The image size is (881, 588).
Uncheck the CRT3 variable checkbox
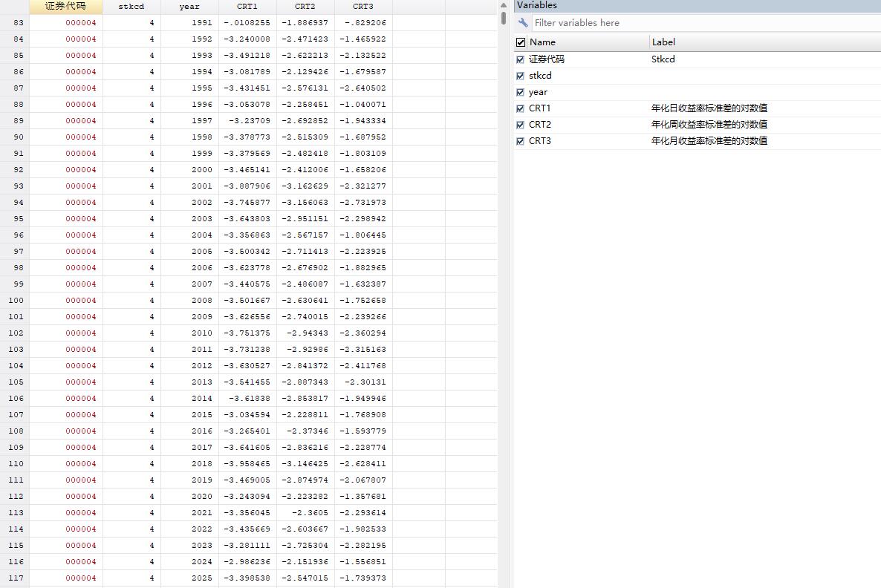click(x=520, y=141)
